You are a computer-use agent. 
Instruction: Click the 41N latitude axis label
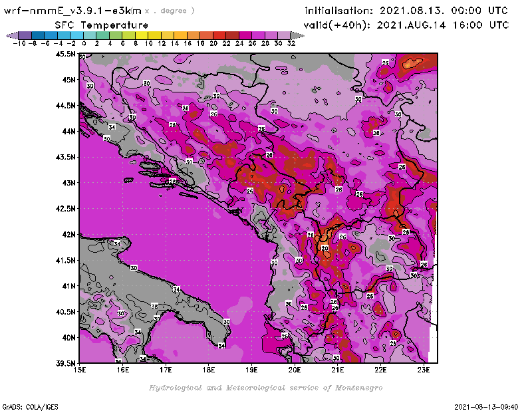coord(68,286)
